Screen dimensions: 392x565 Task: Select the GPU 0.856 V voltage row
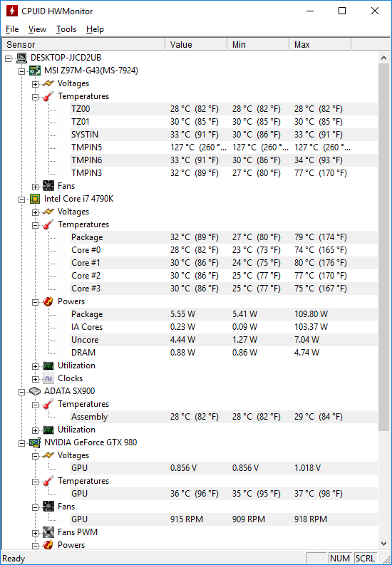coord(223,468)
